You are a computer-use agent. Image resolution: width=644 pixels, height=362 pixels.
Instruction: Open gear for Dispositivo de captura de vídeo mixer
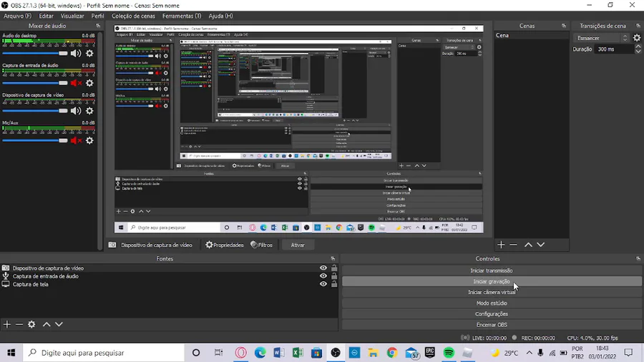89,111
